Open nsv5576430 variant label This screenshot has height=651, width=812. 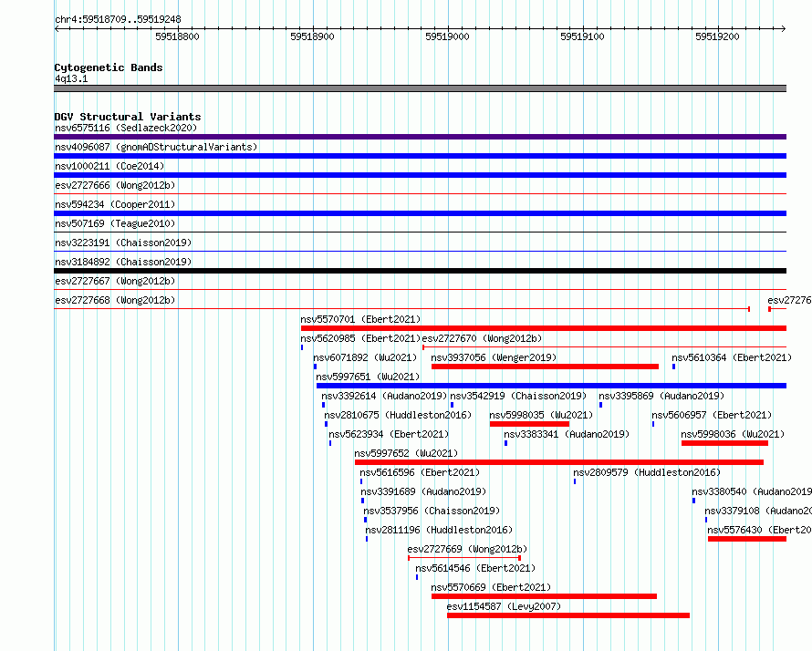tap(760, 530)
